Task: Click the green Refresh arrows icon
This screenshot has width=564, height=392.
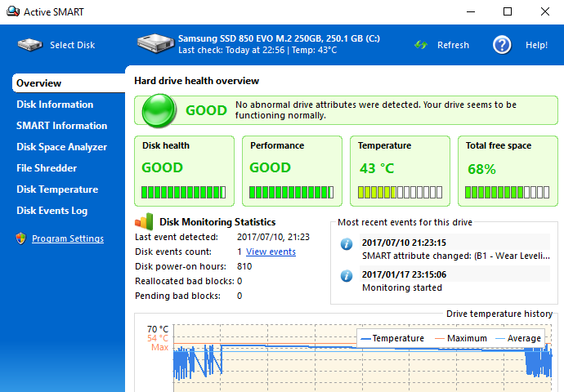Action: (421, 45)
